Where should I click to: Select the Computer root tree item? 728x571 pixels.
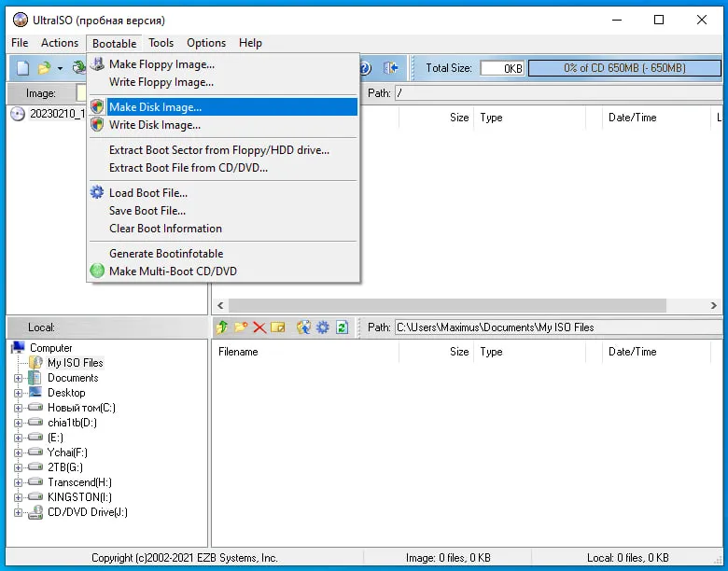click(51, 348)
